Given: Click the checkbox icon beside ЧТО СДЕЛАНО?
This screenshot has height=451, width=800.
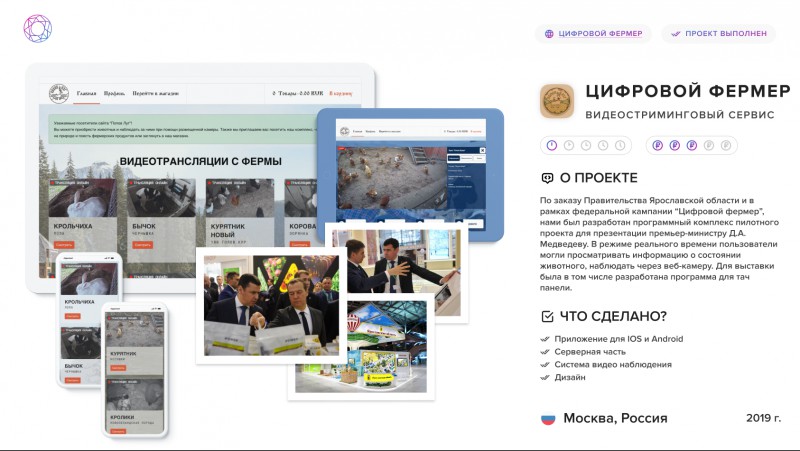Looking at the screenshot, I should [x=547, y=316].
